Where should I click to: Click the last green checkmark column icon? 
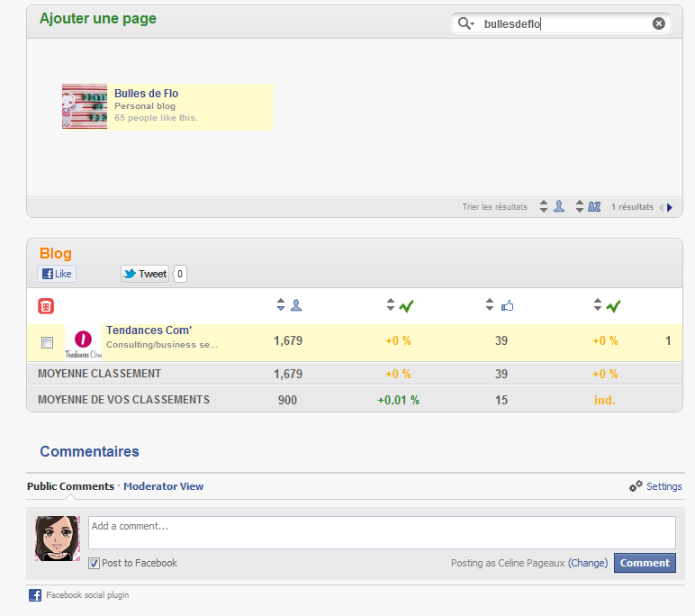pyautogui.click(x=613, y=306)
